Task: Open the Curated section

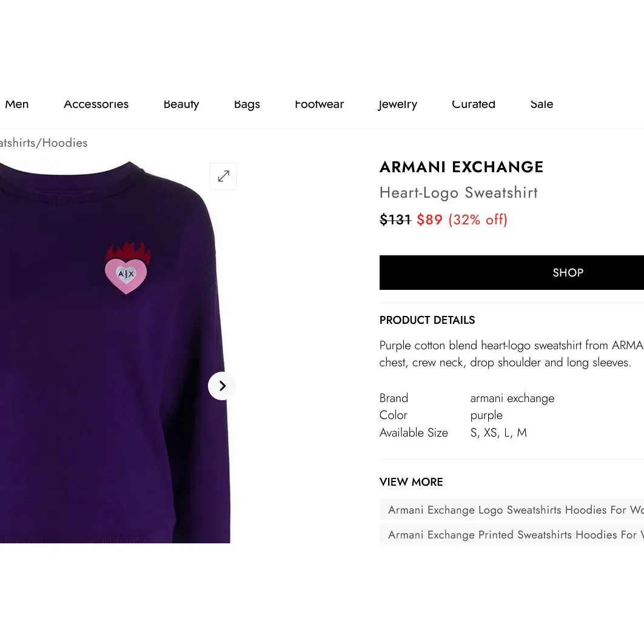Action: tap(474, 104)
